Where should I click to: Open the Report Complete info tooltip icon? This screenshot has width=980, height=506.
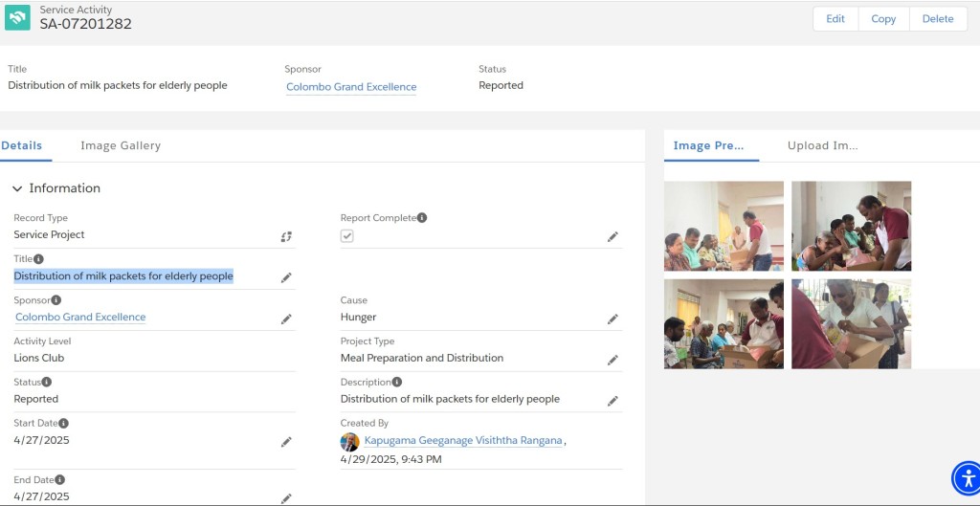point(422,217)
